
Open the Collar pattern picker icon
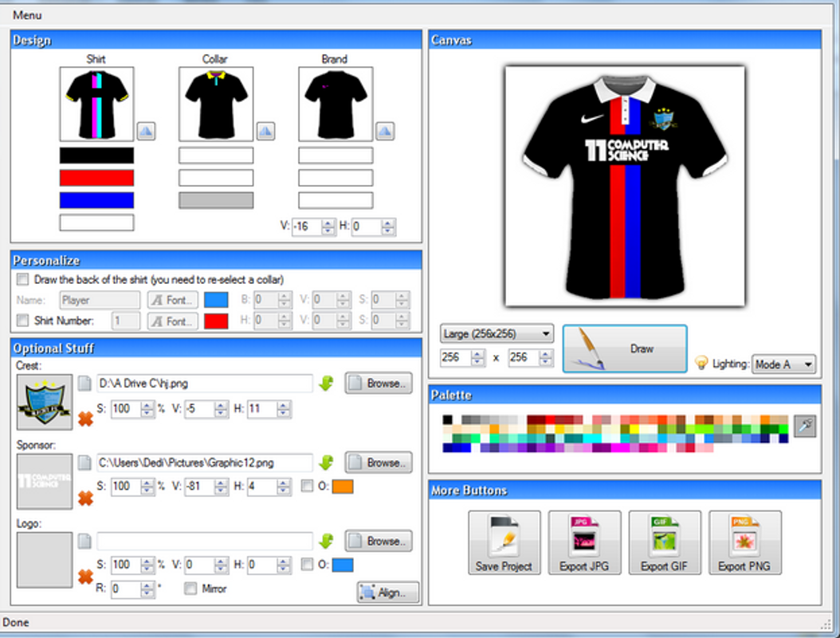265,131
